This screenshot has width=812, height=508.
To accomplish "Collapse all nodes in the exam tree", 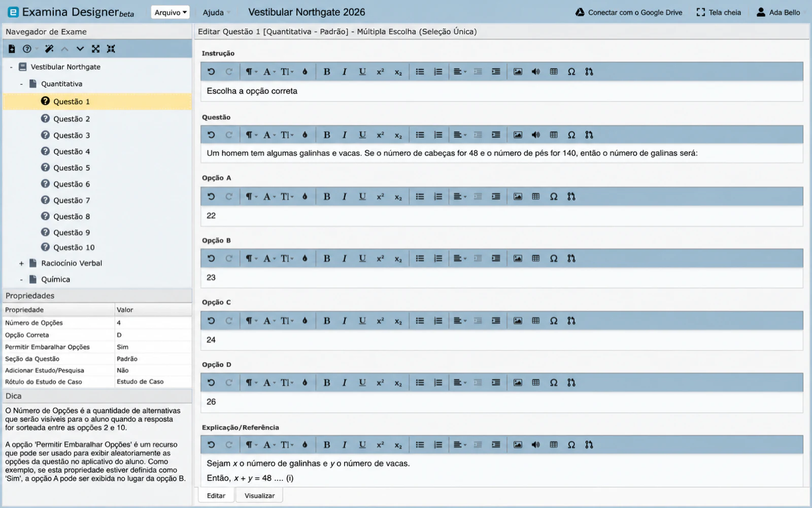I will tap(111, 49).
